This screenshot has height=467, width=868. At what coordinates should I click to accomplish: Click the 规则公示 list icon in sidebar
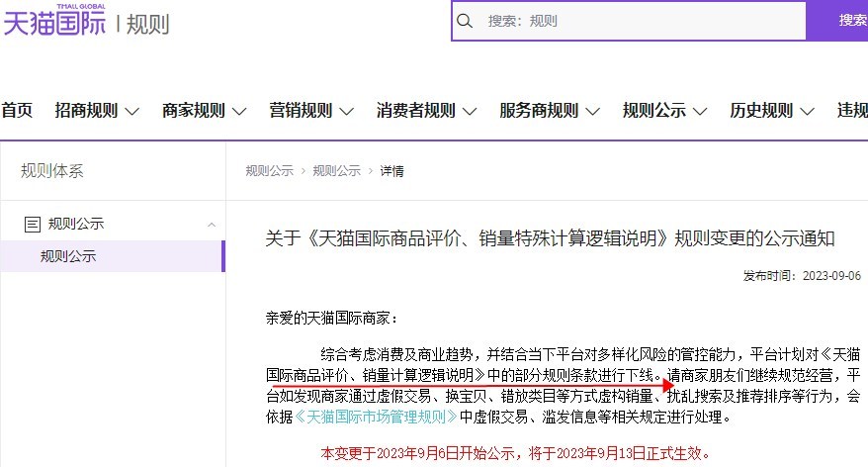tap(32, 225)
